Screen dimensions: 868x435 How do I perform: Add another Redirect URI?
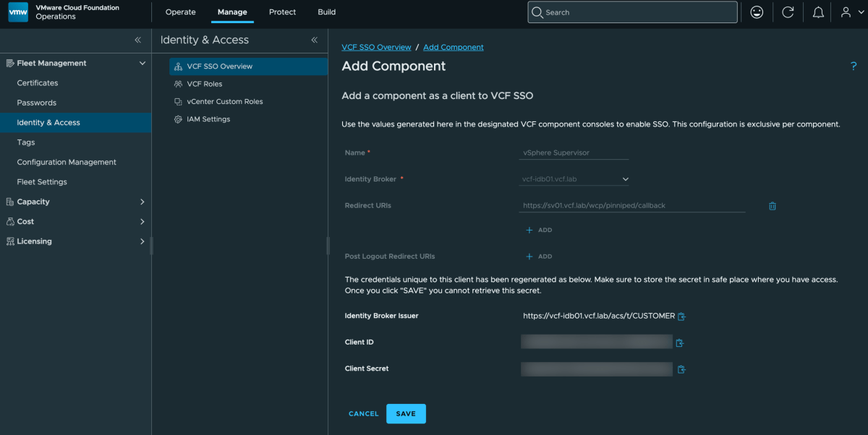[x=539, y=230]
